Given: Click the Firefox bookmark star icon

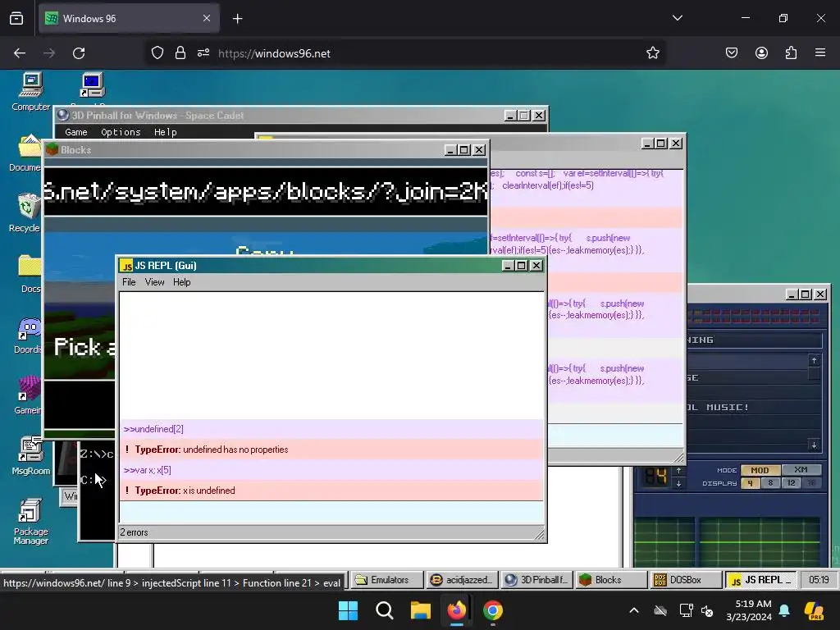Looking at the screenshot, I should (652, 53).
